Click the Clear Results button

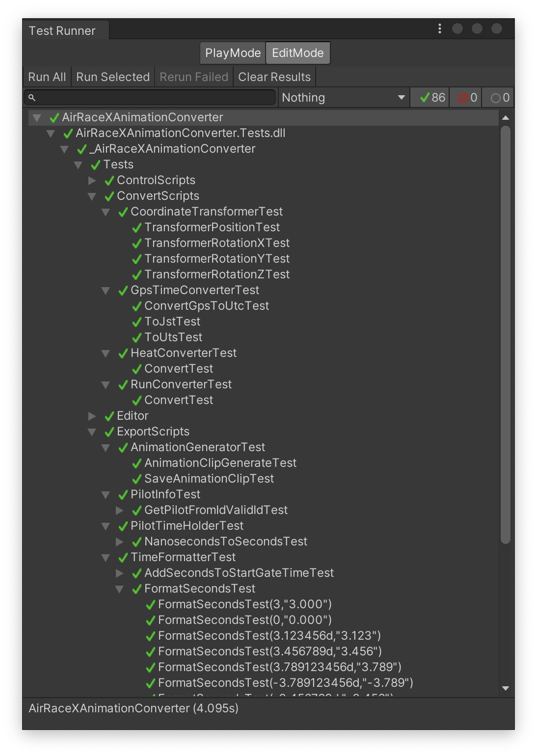(274, 77)
